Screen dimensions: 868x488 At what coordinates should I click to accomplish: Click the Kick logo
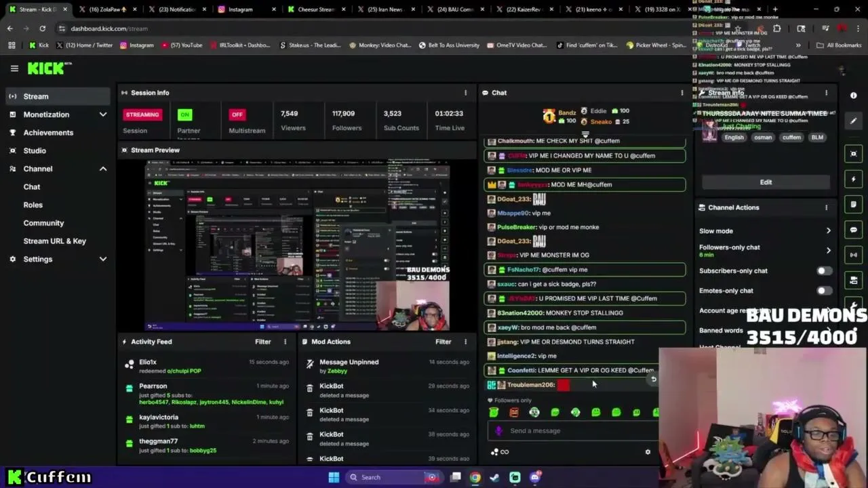(46, 68)
